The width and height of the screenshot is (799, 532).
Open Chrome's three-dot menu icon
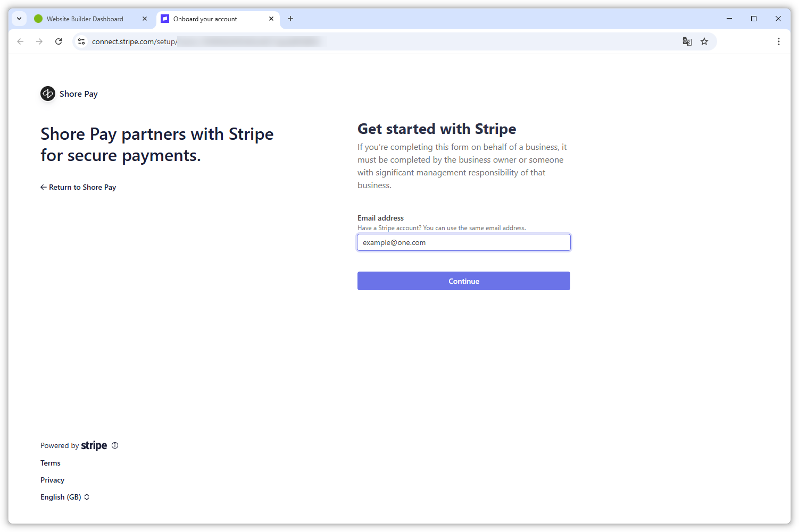[778, 41]
